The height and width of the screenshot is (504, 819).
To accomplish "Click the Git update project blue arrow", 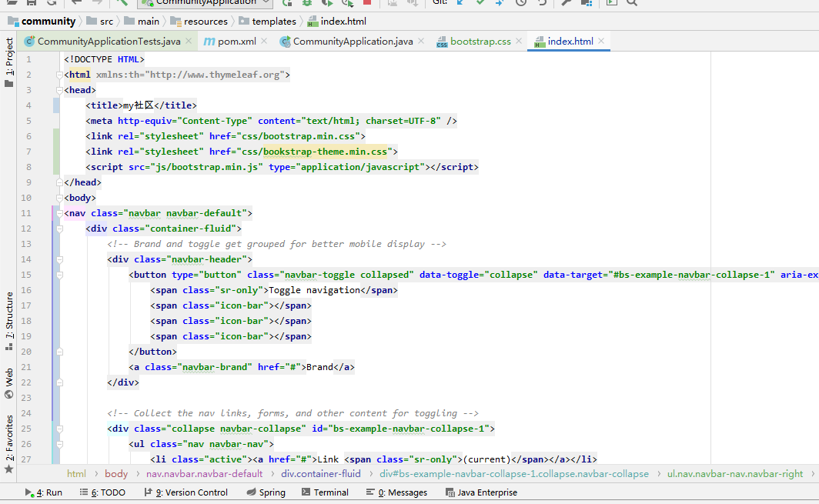I will click(x=460, y=2).
